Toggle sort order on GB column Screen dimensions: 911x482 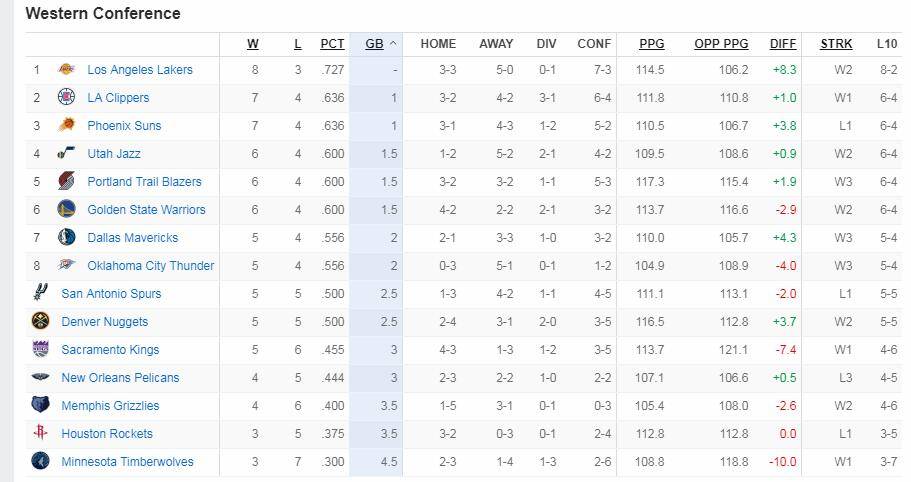pos(375,44)
